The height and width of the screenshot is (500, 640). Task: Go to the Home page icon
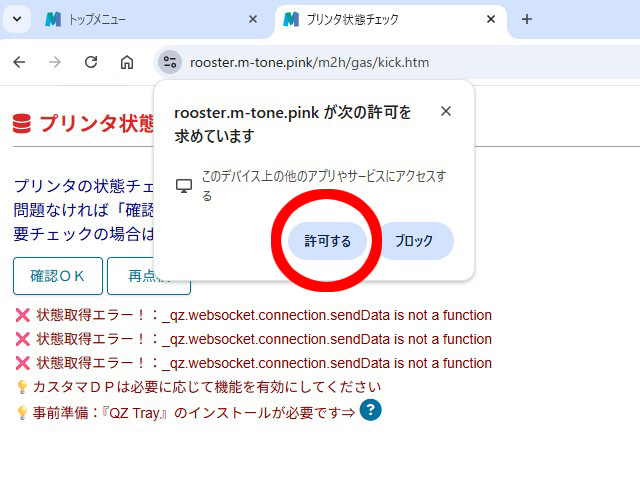(127, 62)
